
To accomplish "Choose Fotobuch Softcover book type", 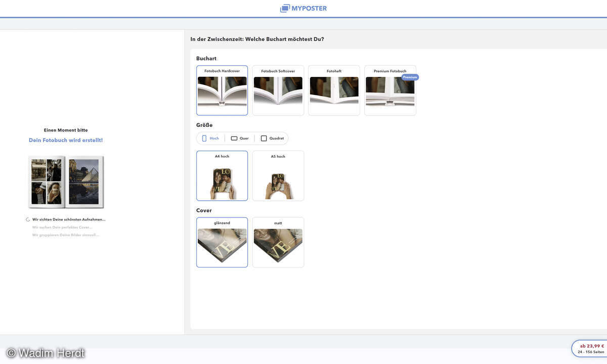I will coord(278,90).
